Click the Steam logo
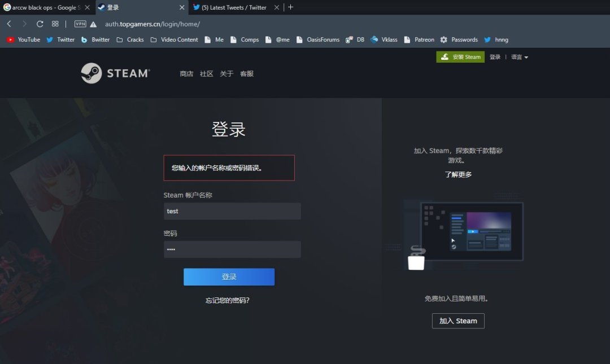 116,73
